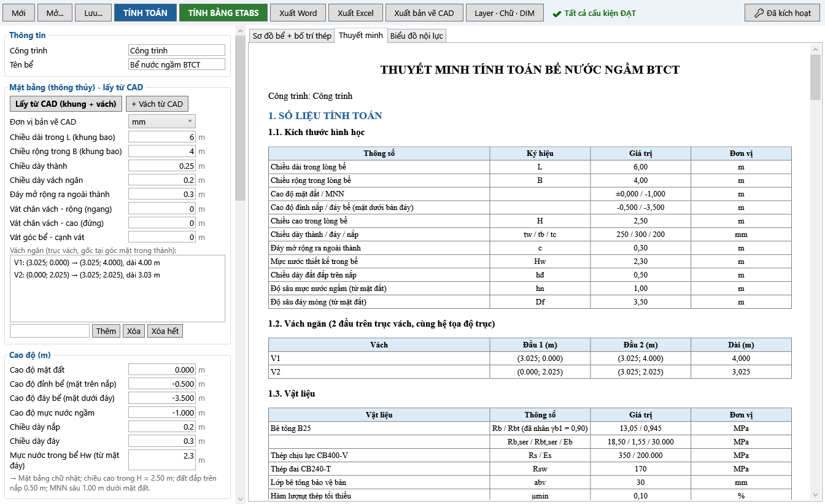Export report with Xuất Word
The image size is (825, 504).
coord(298,13)
